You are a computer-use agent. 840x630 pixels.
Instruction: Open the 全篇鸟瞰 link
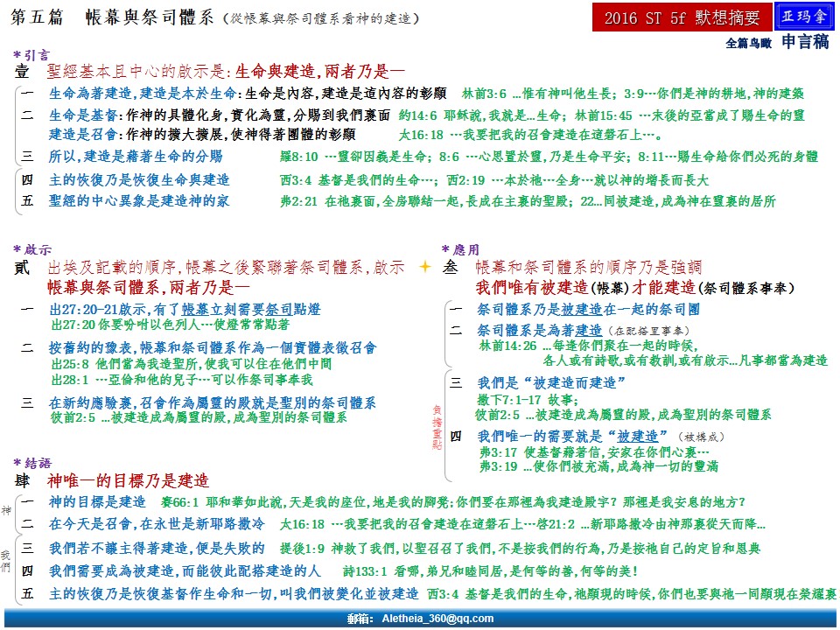[x=749, y=42]
